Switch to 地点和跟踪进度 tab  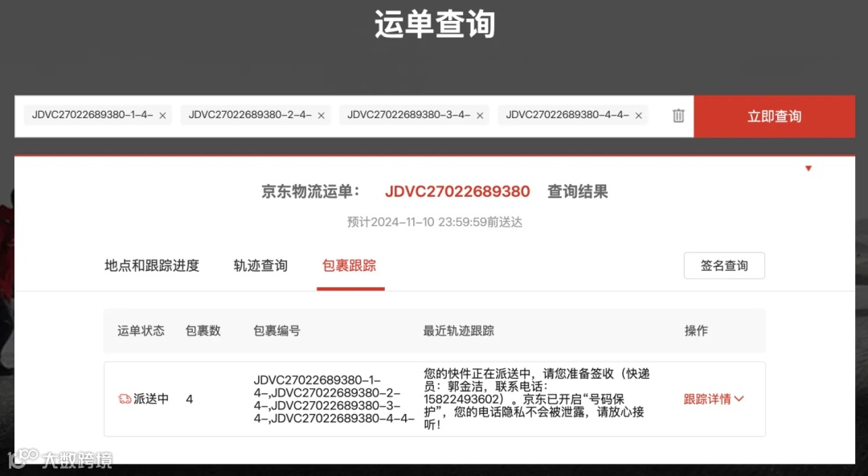[x=152, y=266]
